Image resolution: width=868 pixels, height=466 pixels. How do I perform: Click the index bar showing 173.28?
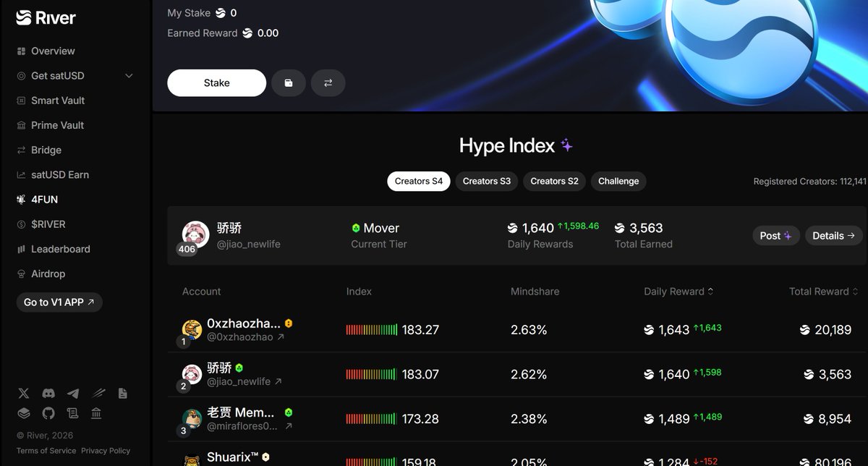coord(372,419)
